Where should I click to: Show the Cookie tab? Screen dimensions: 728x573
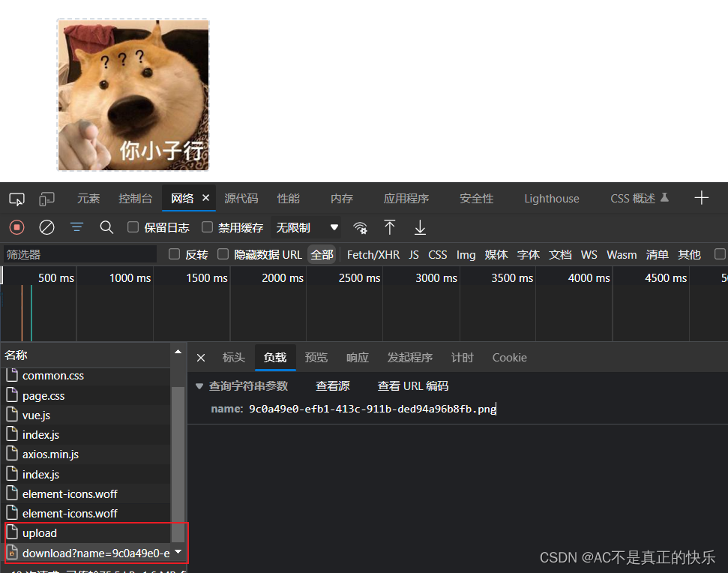click(509, 358)
